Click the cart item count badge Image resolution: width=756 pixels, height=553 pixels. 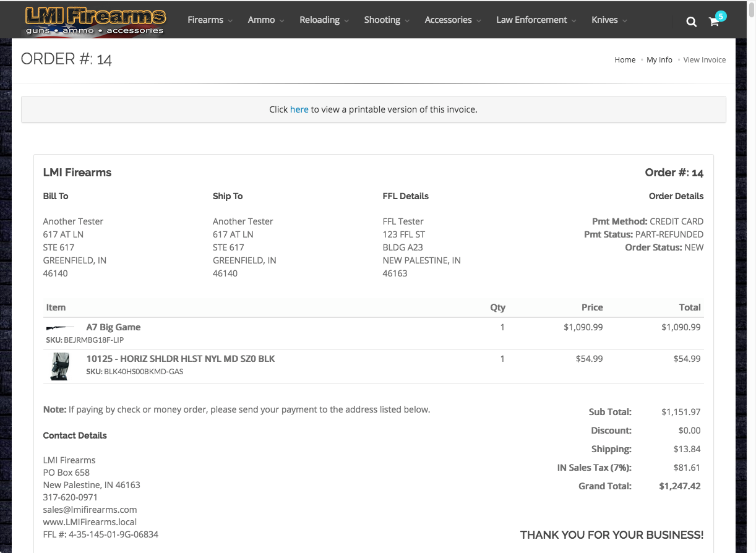tap(721, 16)
